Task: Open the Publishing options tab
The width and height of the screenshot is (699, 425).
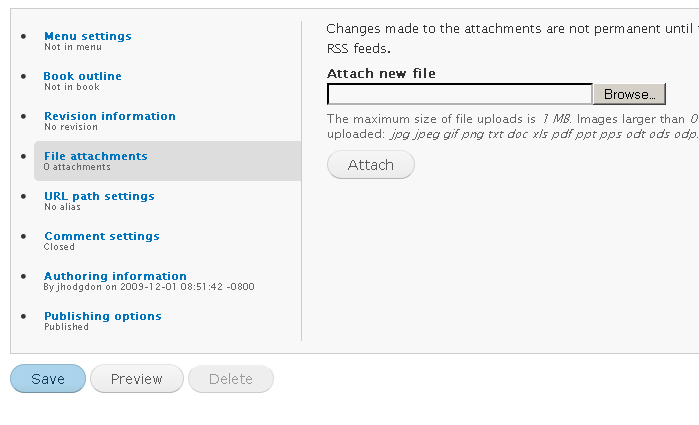Action: 103,316
